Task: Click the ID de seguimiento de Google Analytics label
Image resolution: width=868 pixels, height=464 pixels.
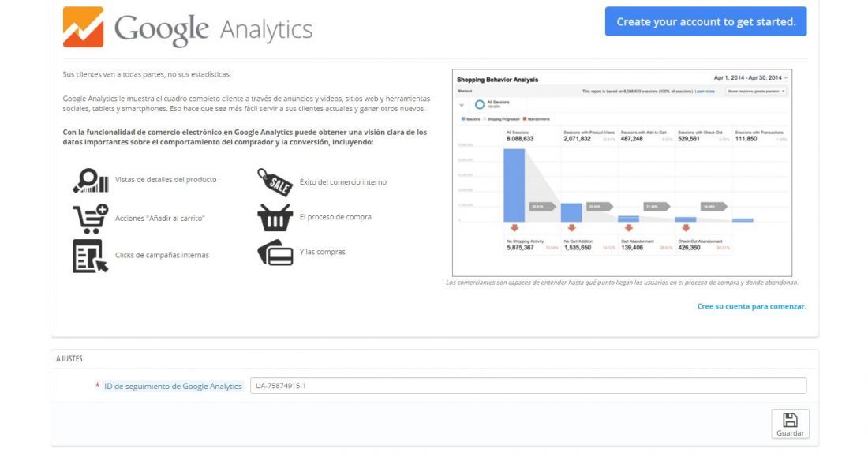Action: coord(173,386)
